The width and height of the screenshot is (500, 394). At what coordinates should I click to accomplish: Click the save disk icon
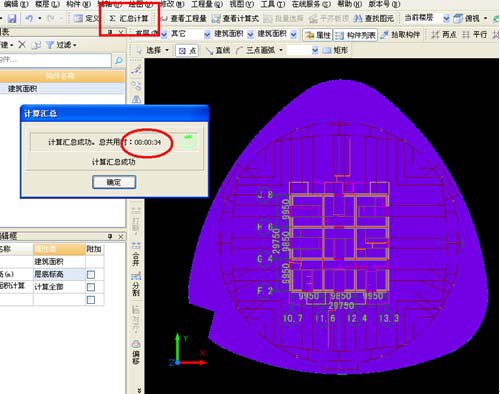coord(12,18)
